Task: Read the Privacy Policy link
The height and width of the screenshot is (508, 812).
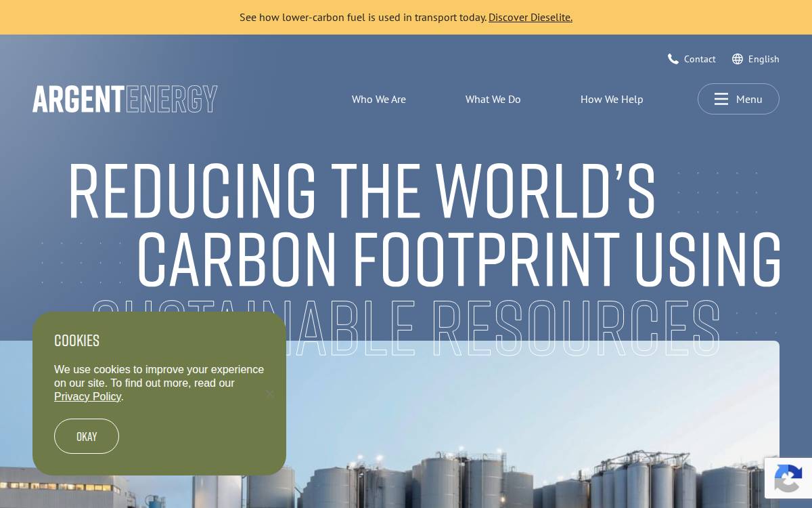Action: tap(87, 396)
